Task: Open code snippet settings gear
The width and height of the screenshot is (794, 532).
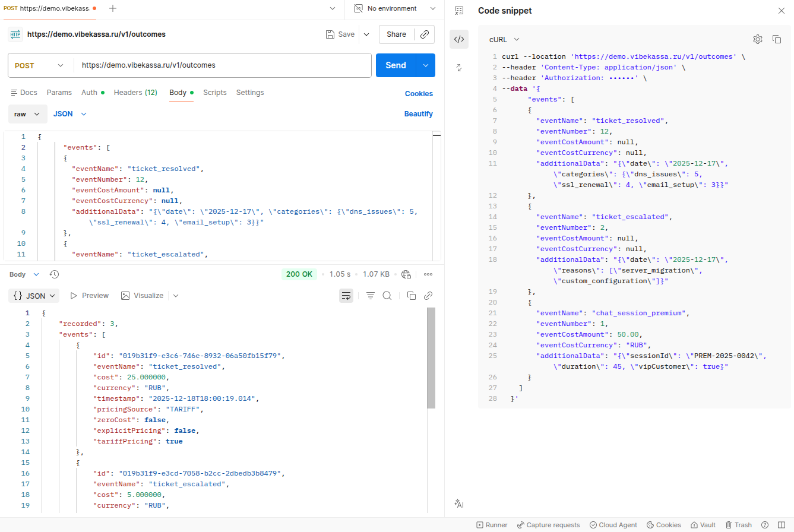Action: [x=757, y=39]
